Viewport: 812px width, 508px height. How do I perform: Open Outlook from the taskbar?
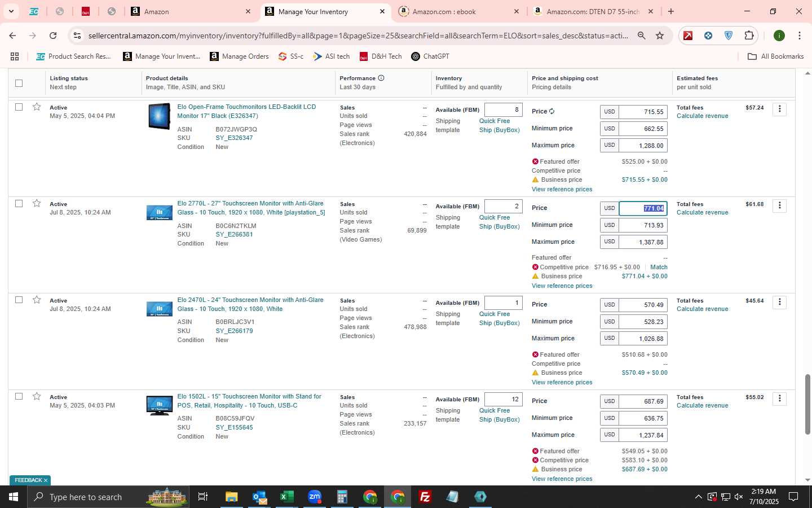[259, 497]
